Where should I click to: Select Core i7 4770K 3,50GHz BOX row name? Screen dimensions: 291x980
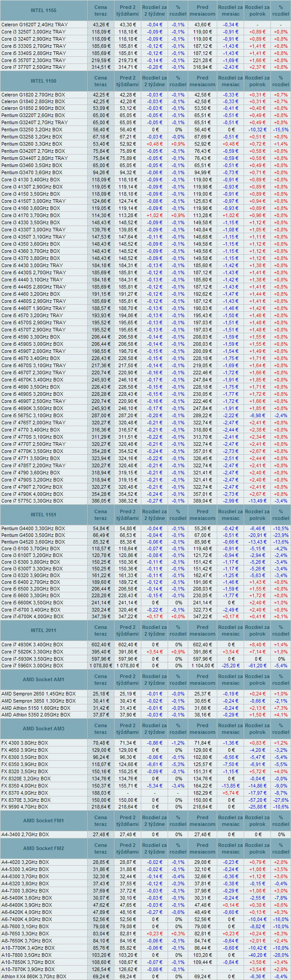coord(32,451)
